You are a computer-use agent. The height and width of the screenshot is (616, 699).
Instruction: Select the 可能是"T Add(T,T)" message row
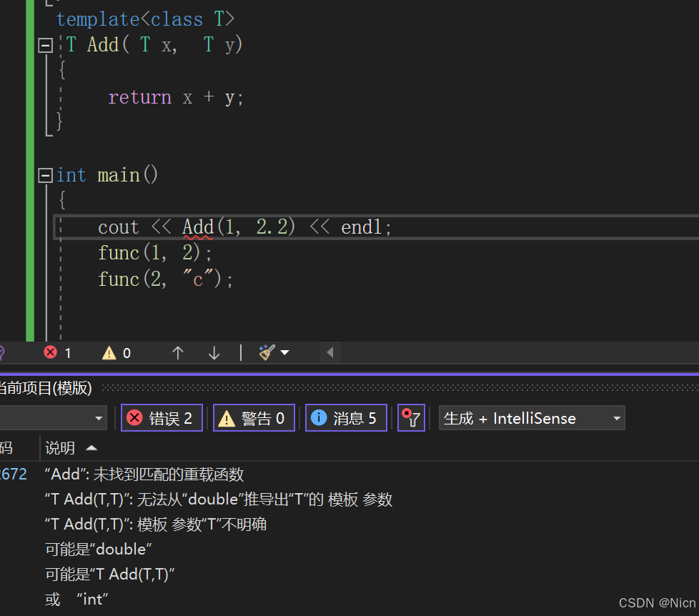click(x=110, y=575)
